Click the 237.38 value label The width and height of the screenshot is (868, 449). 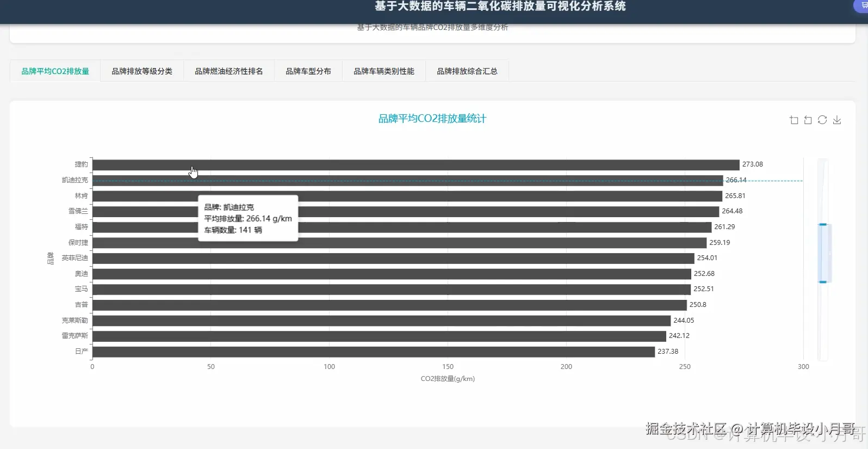[x=668, y=352]
